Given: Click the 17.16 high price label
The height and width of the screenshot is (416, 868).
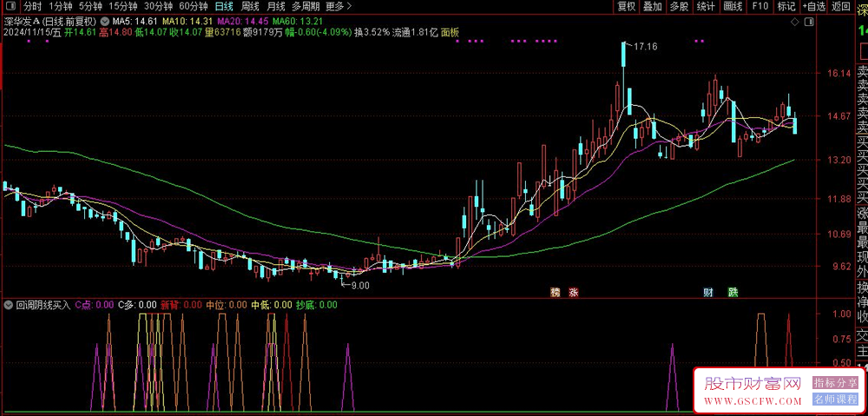Looking at the screenshot, I should [645, 47].
